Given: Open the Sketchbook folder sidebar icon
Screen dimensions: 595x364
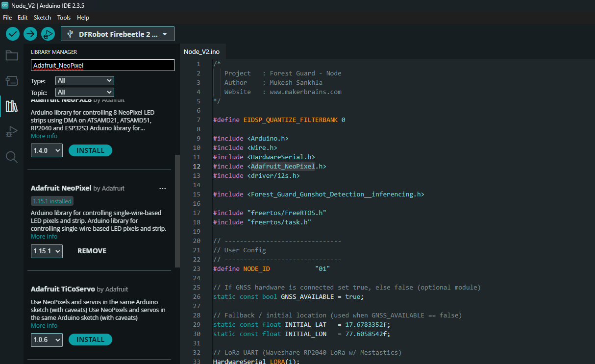Looking at the screenshot, I should [12, 55].
